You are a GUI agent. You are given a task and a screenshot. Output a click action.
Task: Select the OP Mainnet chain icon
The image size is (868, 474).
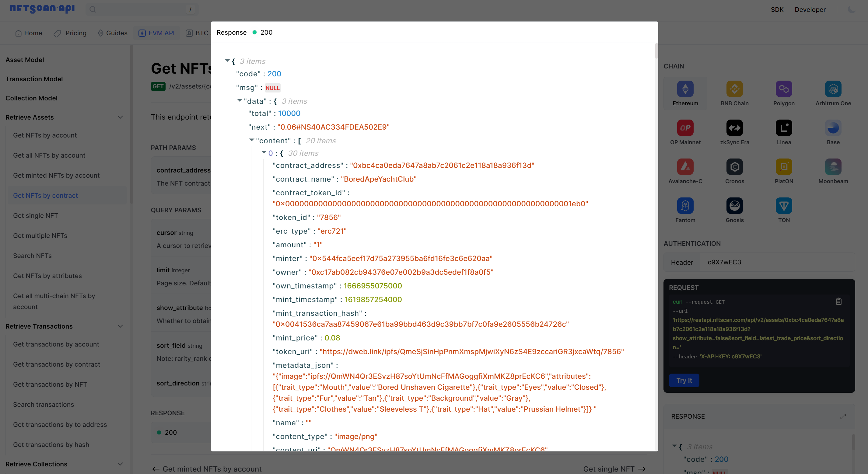(x=685, y=128)
